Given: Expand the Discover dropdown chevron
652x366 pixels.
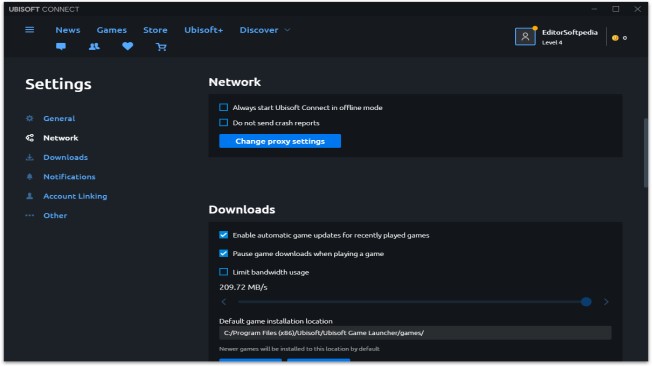Looking at the screenshot, I should tap(287, 30).
